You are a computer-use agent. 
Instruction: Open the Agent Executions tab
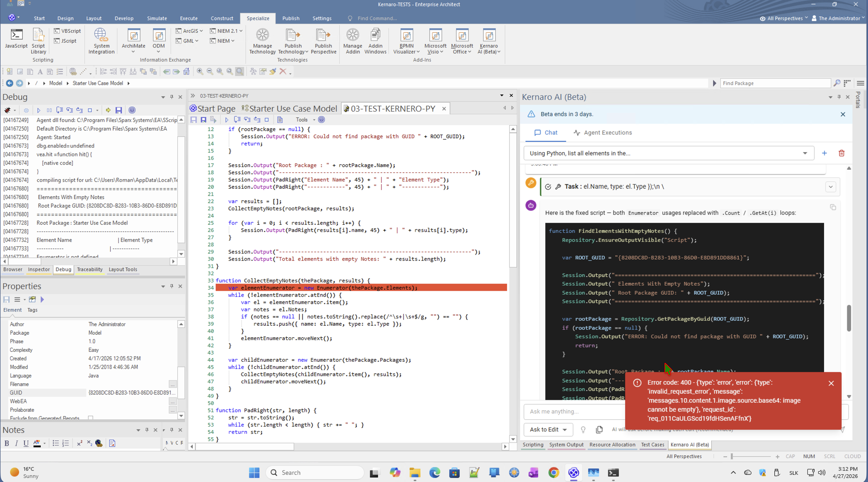(x=603, y=133)
